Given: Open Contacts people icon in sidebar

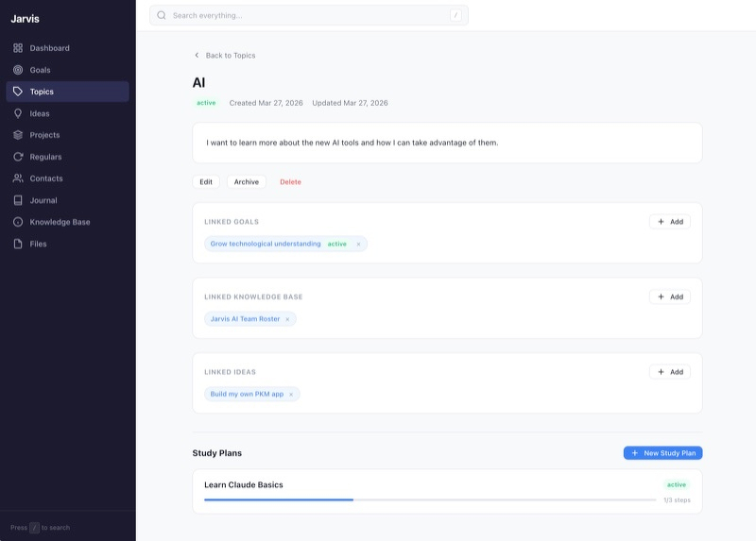Looking at the screenshot, I should click(x=18, y=178).
